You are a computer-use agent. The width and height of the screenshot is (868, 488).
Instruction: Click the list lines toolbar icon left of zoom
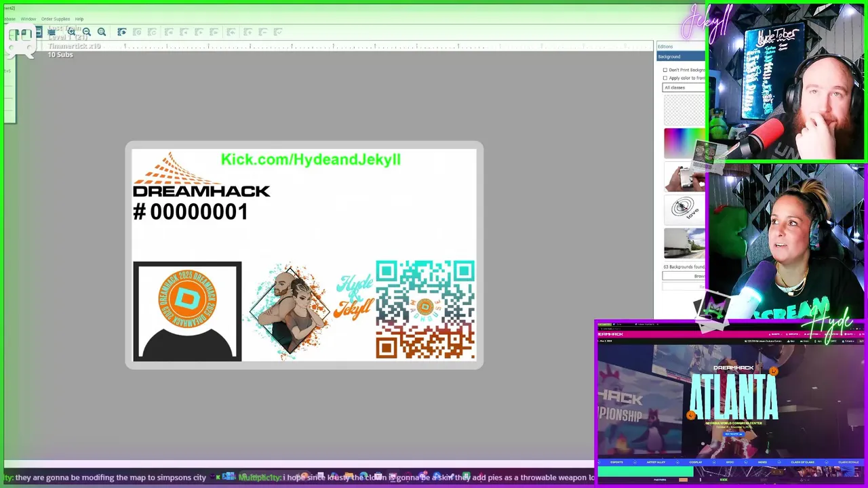pos(52,32)
